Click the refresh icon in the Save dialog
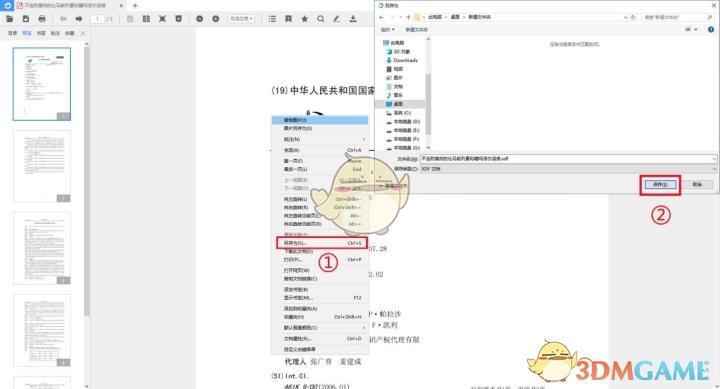The height and width of the screenshot is (389, 720). pos(633,17)
